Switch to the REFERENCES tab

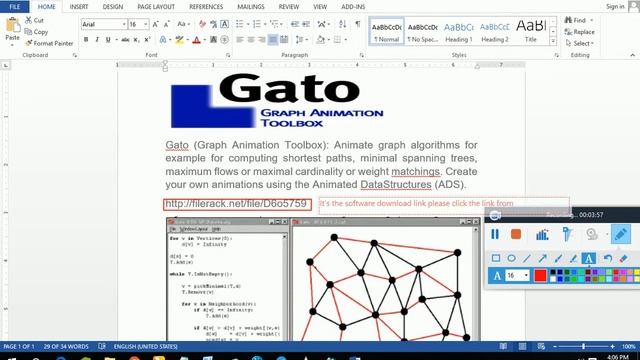pos(206,7)
